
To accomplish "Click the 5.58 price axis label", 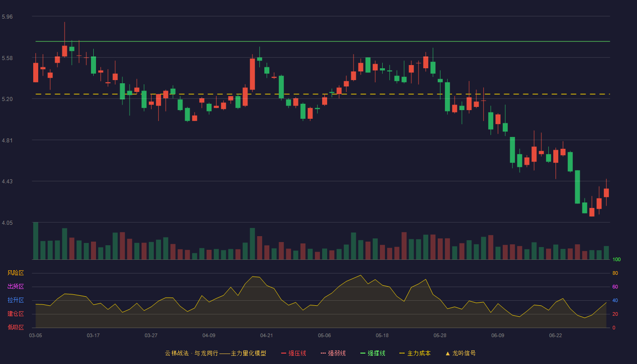I will pos(7,58).
